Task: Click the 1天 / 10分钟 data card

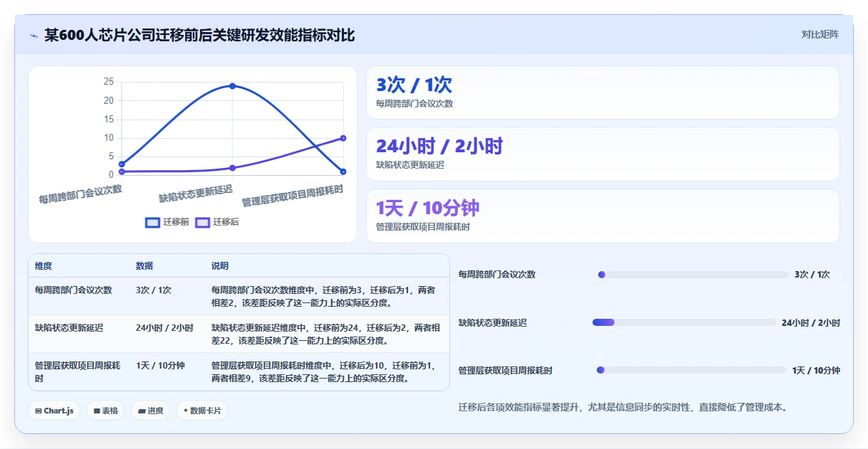Action: coord(602,216)
